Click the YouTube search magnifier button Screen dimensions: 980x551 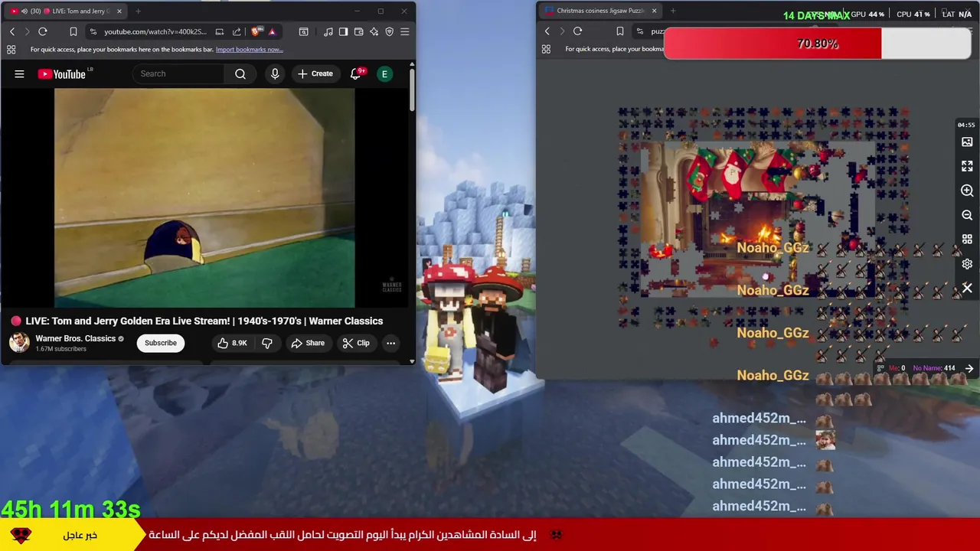click(240, 73)
